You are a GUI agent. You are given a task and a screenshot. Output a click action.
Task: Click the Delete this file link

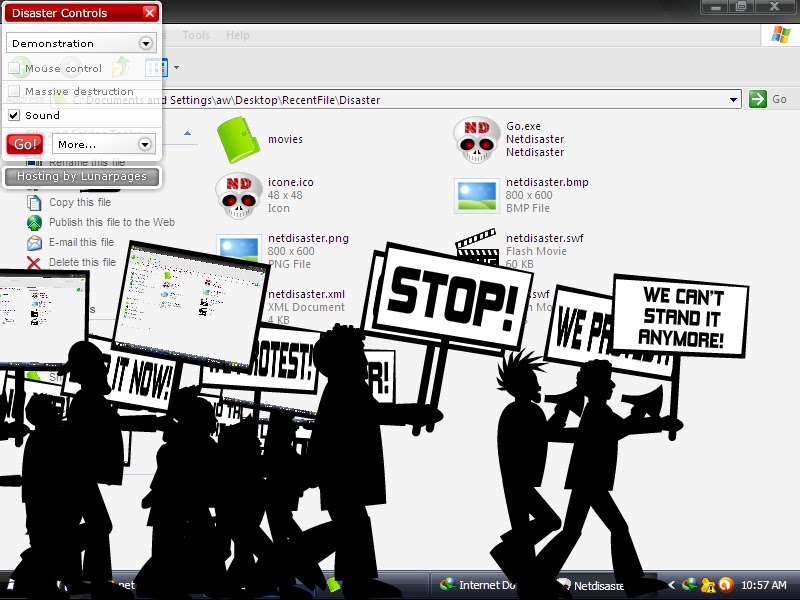click(83, 262)
